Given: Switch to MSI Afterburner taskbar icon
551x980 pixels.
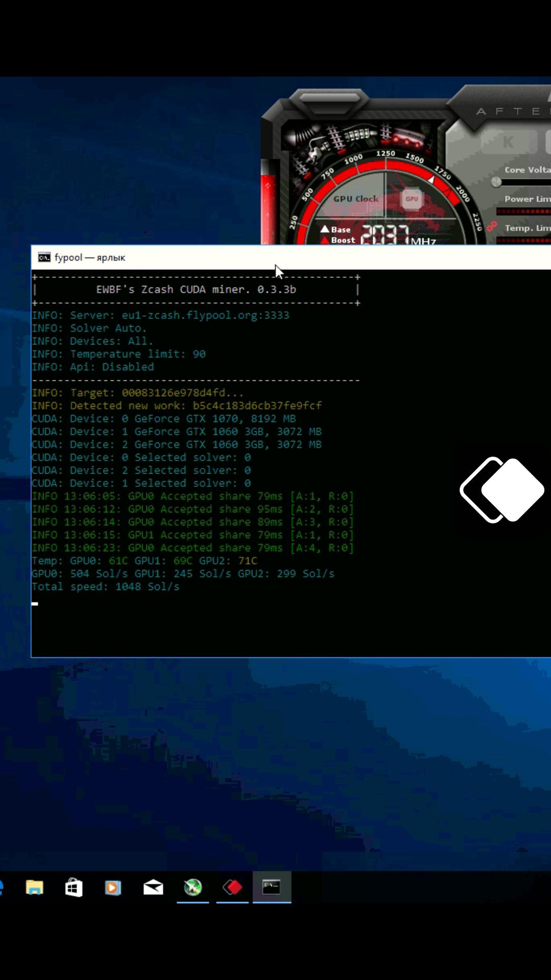Looking at the screenshot, I should tap(193, 888).
